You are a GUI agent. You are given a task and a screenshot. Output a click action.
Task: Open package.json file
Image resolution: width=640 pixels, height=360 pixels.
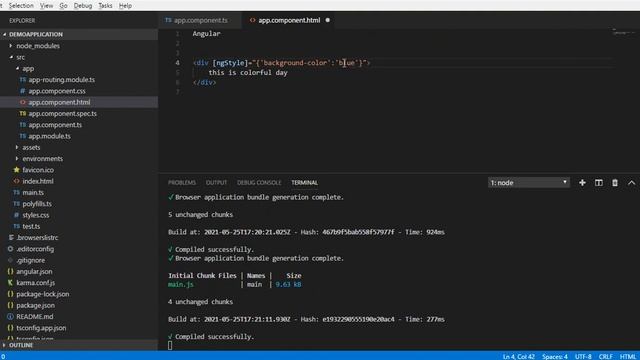click(79, 305)
